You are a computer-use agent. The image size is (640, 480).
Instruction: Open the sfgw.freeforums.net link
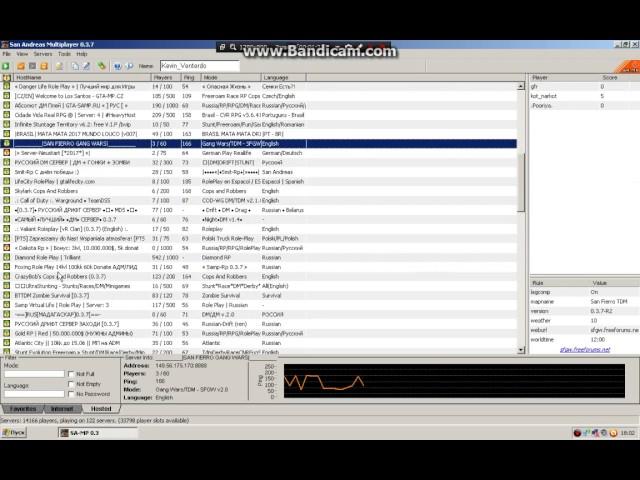point(585,349)
